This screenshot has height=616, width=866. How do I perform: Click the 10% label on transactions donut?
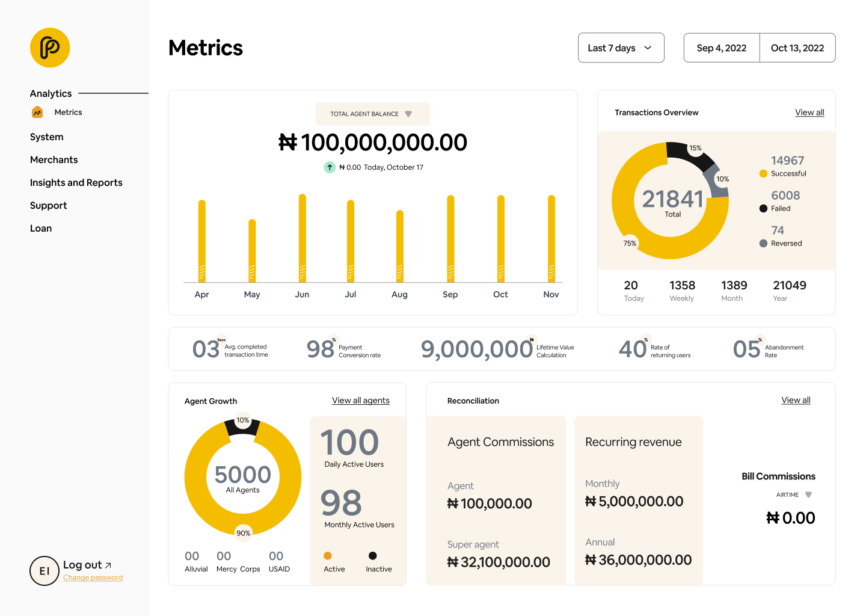point(723,179)
